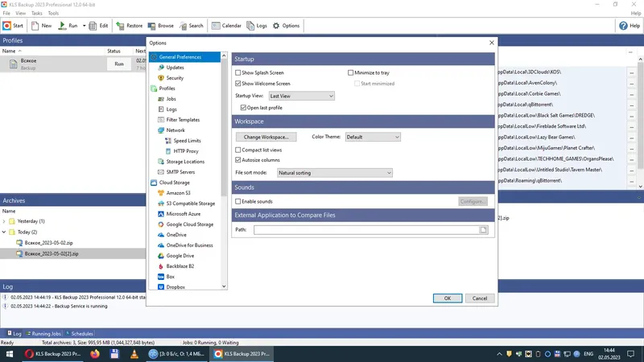Screen dimensions: 644x362
Task: Open the Startup View dropdown
Action: 301,96
